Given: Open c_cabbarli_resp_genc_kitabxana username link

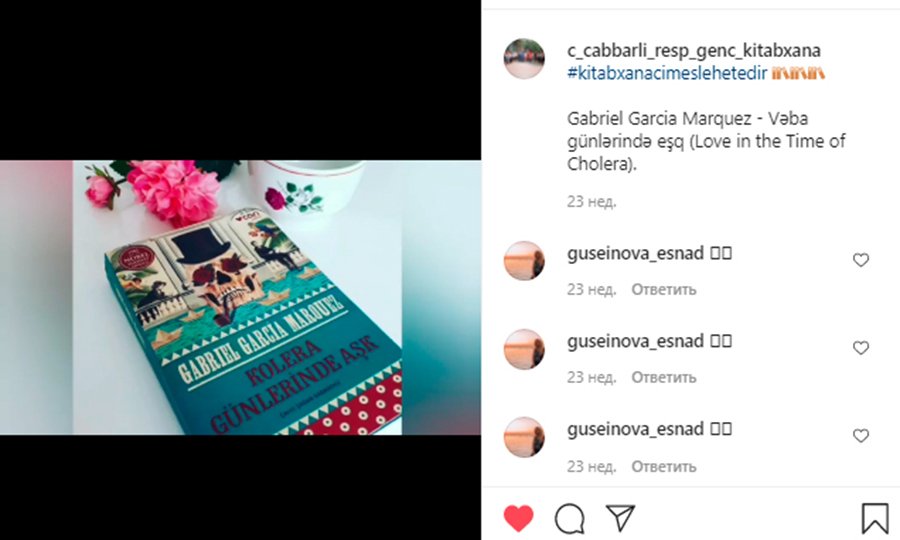Looking at the screenshot, I should [x=694, y=50].
